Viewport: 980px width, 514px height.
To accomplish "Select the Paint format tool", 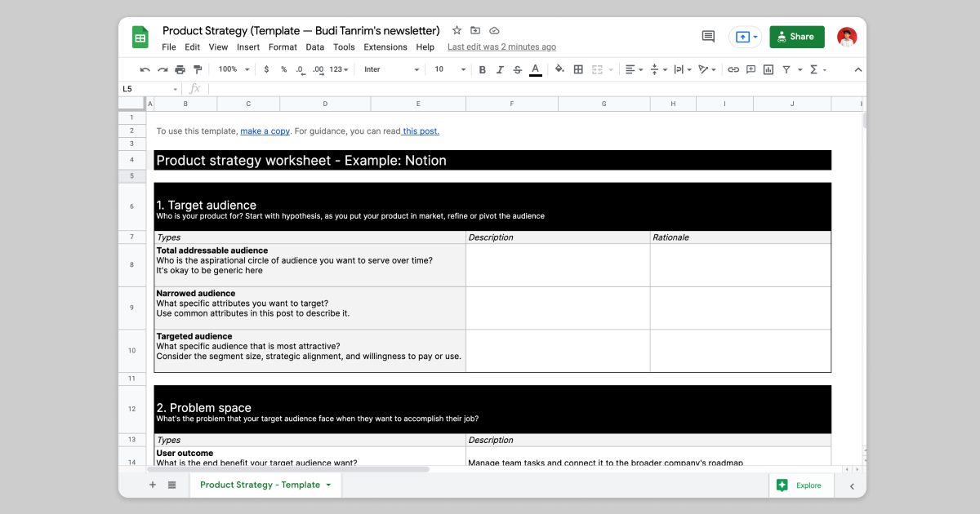I will tap(197, 70).
